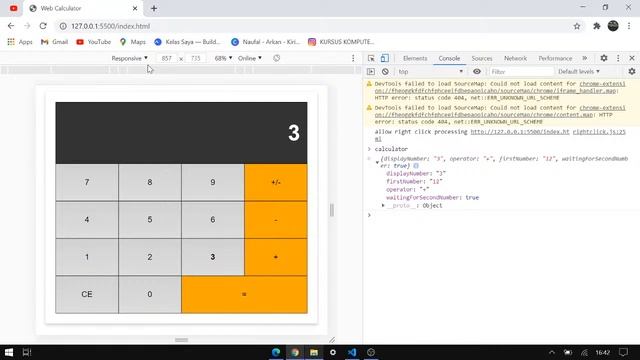Screen dimensions: 640x360
Task: Click the viewport right resize handle
Action: [332, 210]
